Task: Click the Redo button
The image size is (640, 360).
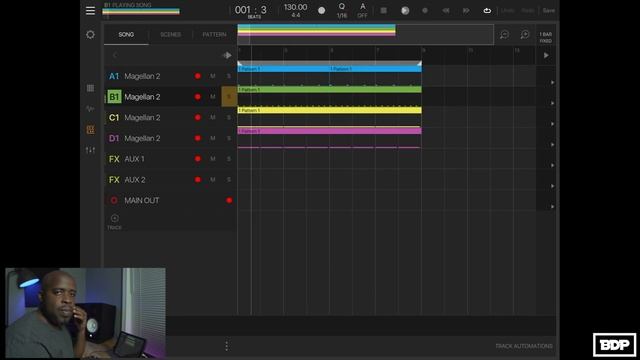Action: [x=528, y=11]
